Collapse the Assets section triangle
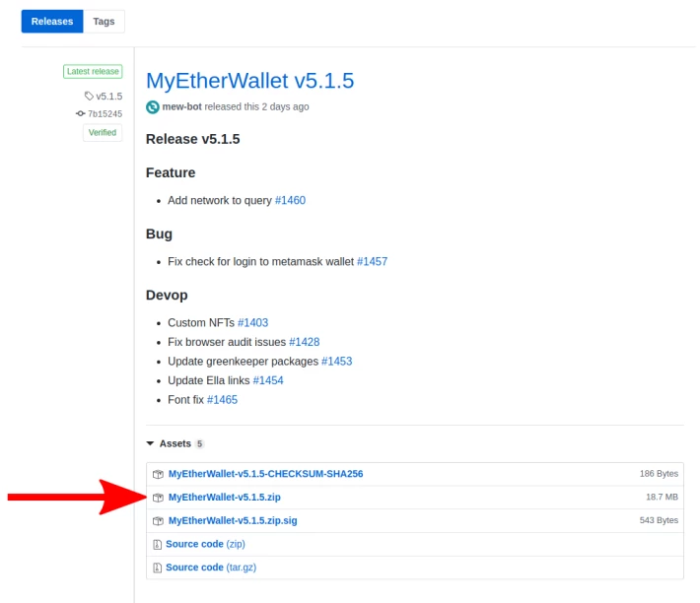Image resolution: width=700 pixels, height=603 pixels. point(150,443)
